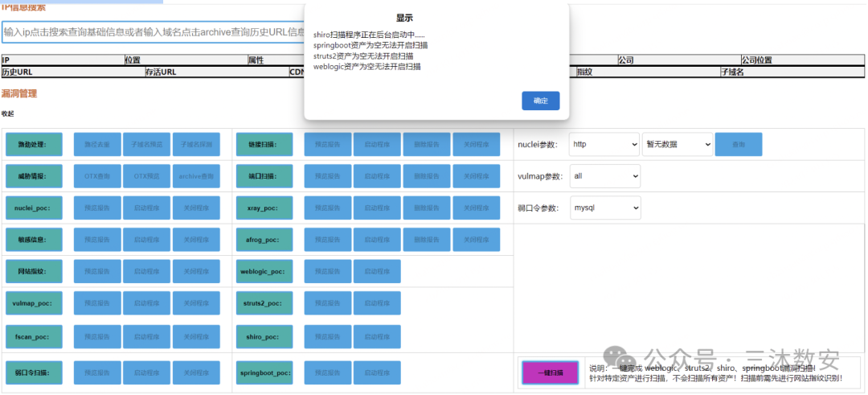Image resolution: width=868 pixels, height=395 pixels.
Task: Click 预览报告 in struts2_poc row
Action: [x=328, y=303]
